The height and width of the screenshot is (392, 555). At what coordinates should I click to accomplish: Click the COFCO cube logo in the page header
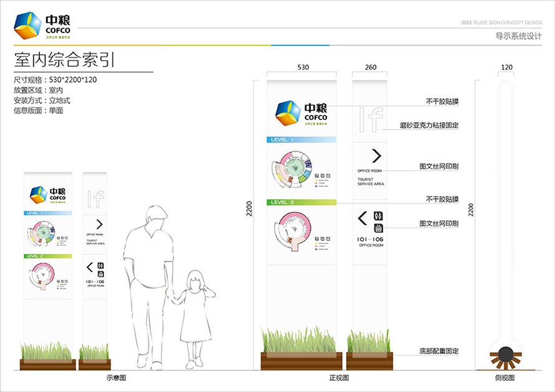click(27, 26)
